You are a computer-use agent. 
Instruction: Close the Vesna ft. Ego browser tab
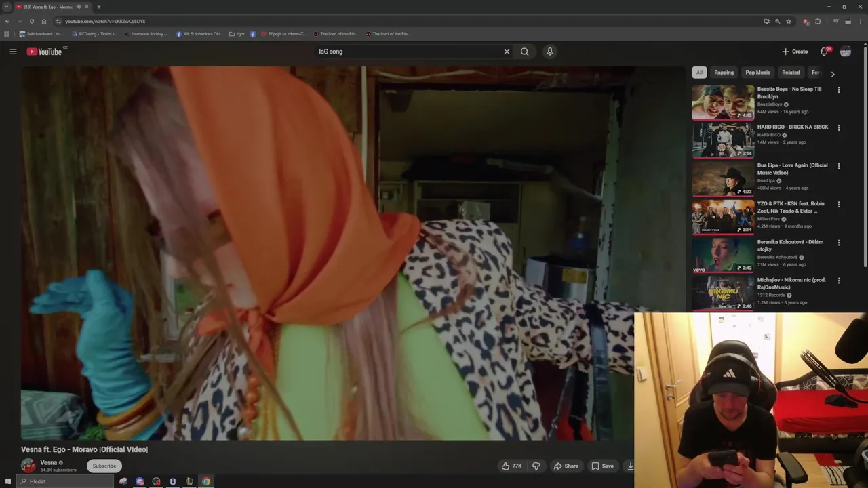pos(87,7)
